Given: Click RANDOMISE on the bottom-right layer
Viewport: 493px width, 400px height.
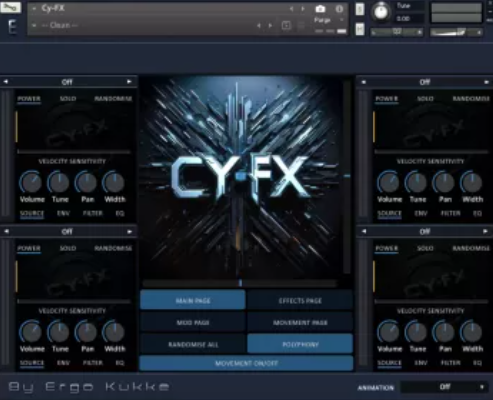Looking at the screenshot, I should [471, 248].
